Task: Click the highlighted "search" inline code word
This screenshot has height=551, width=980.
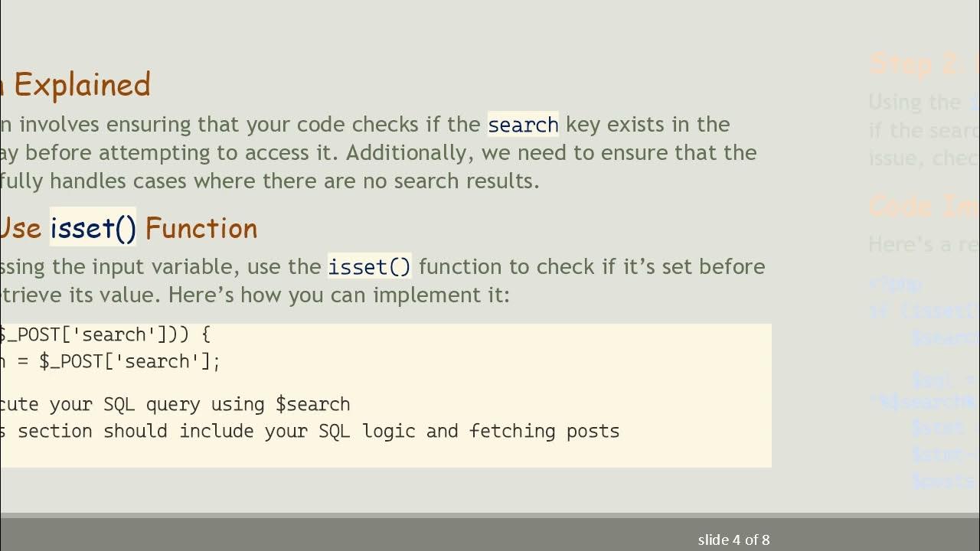Action: click(x=523, y=125)
